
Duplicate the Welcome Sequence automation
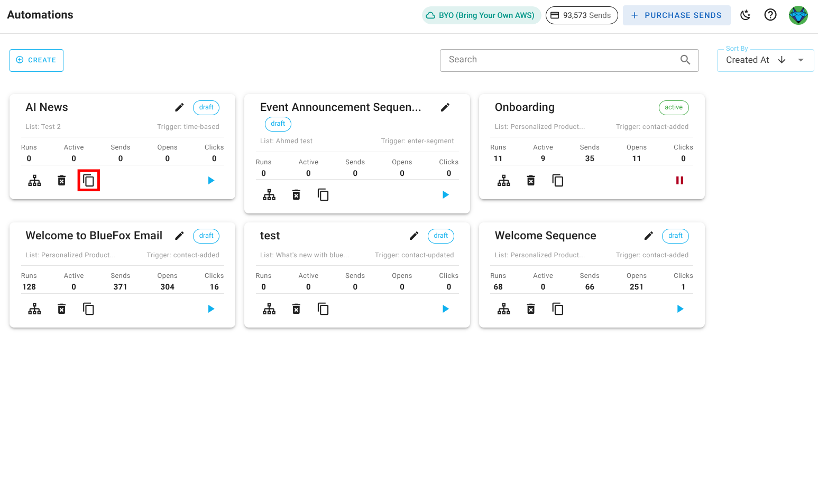click(x=558, y=309)
